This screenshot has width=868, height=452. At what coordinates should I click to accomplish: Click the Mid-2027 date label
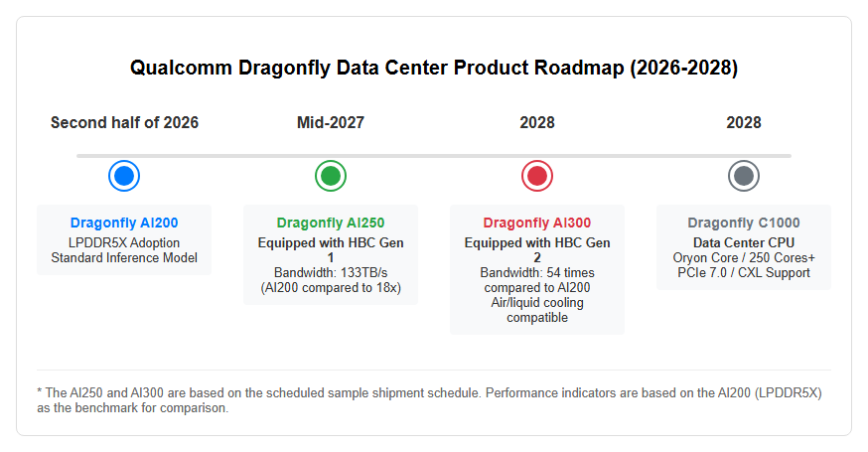pyautogui.click(x=331, y=122)
